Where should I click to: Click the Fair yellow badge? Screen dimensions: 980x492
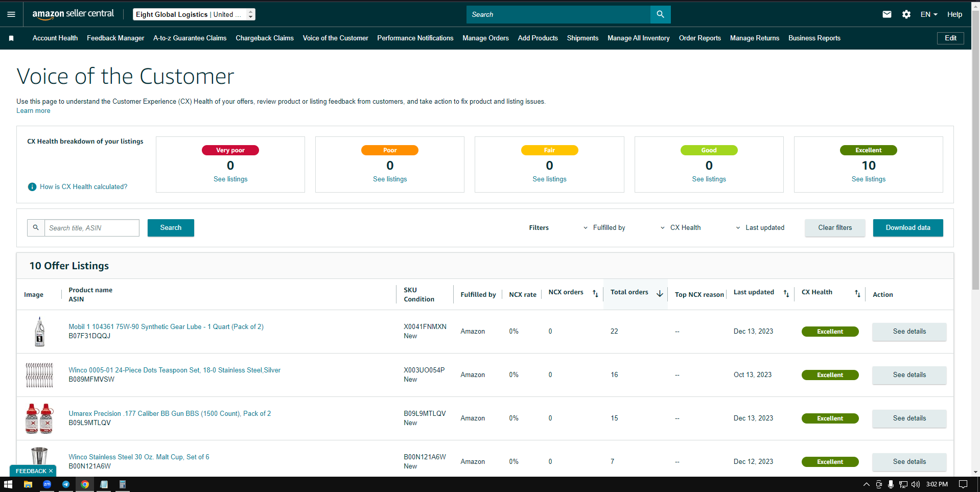click(x=549, y=150)
